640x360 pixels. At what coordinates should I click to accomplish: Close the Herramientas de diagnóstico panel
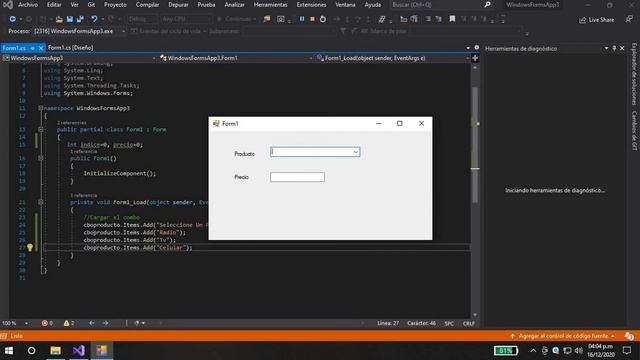[622, 48]
